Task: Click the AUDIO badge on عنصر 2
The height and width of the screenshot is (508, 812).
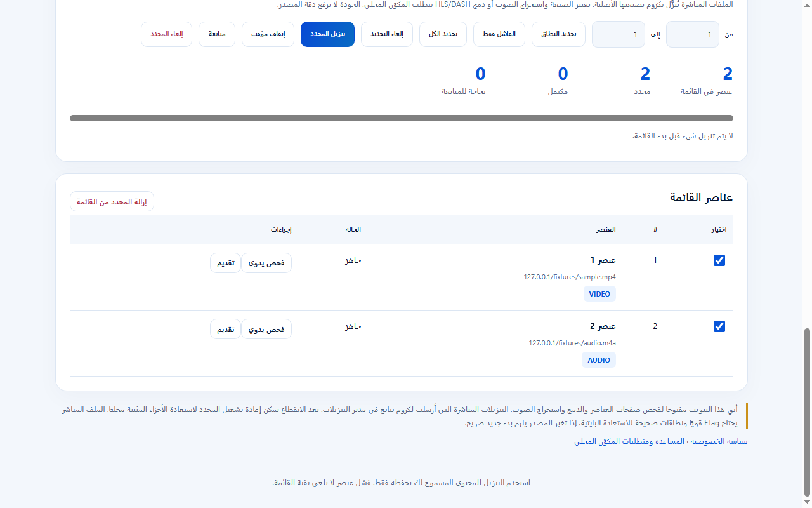Action: click(x=599, y=360)
